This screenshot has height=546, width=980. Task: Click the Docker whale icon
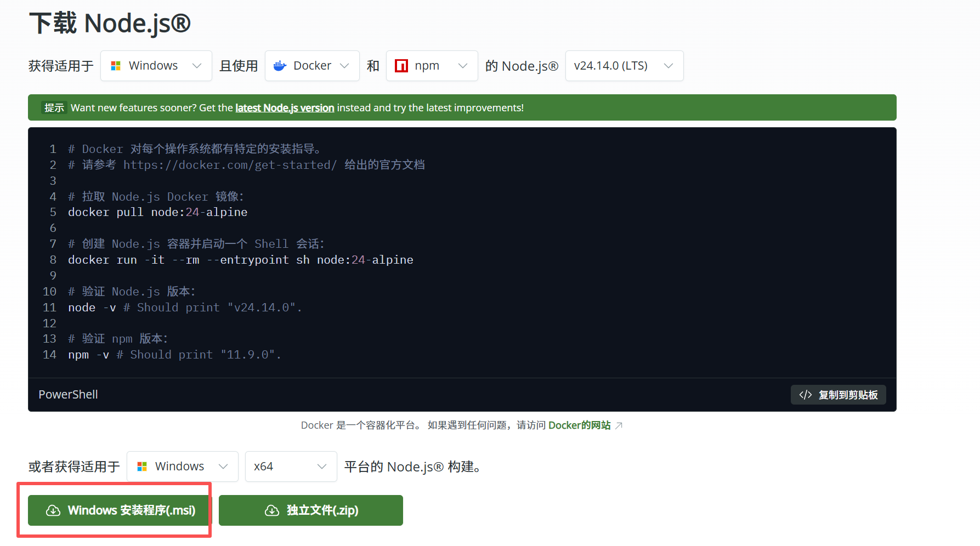pos(280,65)
